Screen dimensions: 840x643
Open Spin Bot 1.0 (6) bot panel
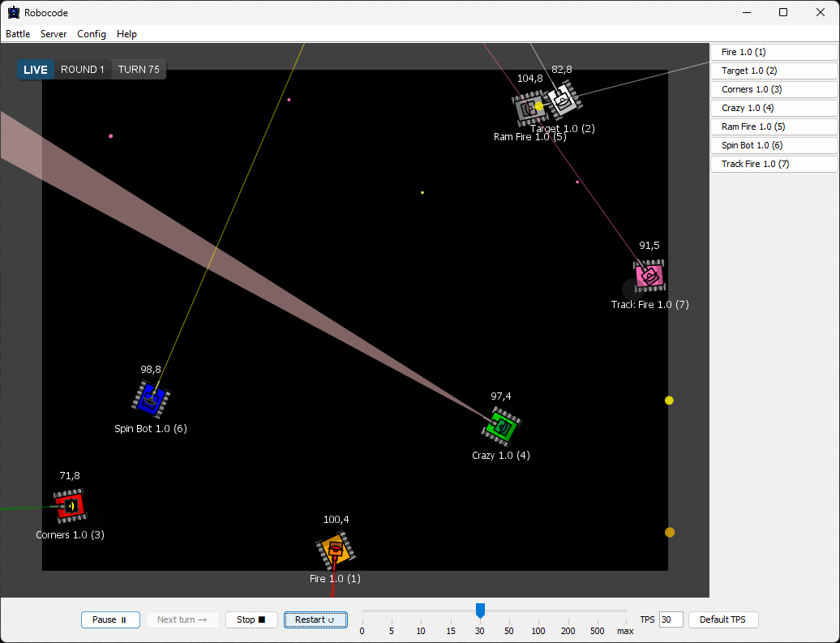click(x=774, y=145)
